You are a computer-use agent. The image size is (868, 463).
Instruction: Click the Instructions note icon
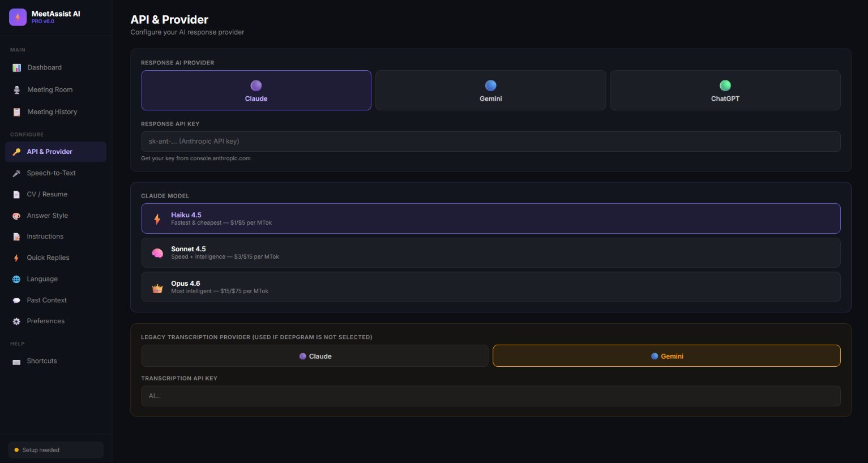pyautogui.click(x=16, y=237)
